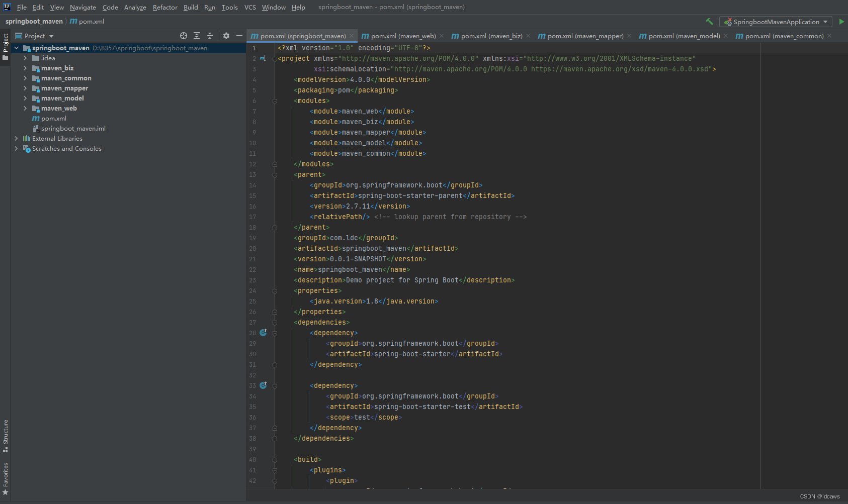
Task: Click the expand all icon in Project panel
Action: (x=197, y=36)
